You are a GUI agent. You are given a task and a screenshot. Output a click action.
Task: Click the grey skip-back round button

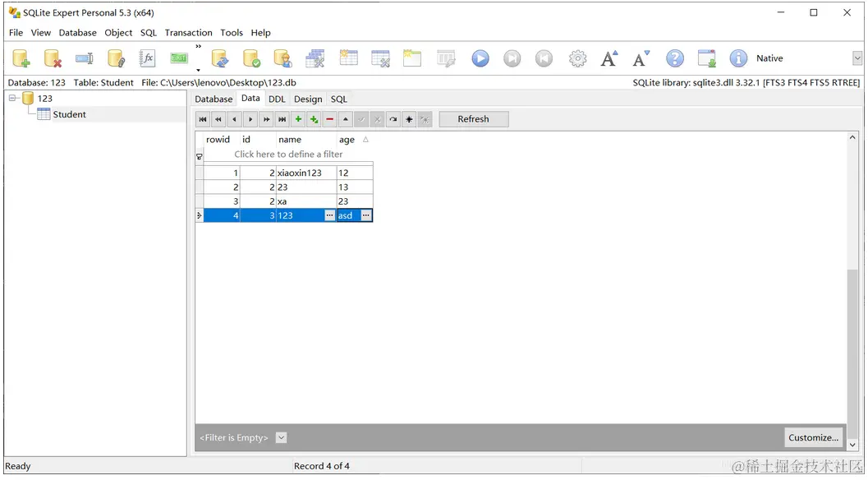(544, 58)
